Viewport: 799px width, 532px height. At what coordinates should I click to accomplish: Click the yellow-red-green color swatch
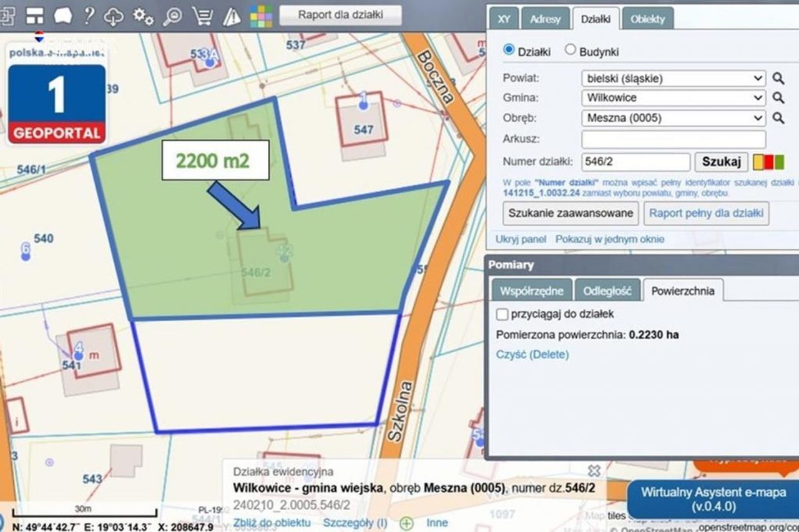(x=768, y=162)
